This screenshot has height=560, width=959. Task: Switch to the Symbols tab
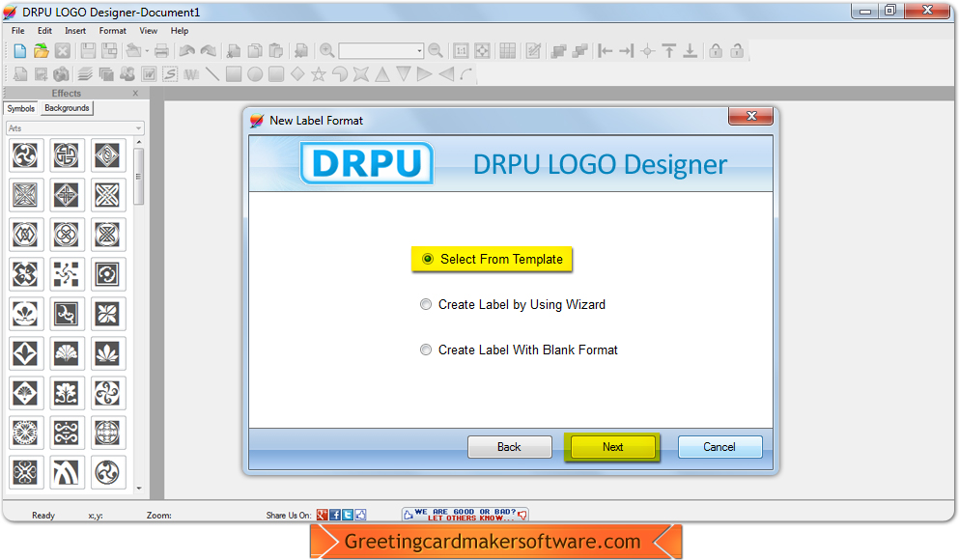21,108
